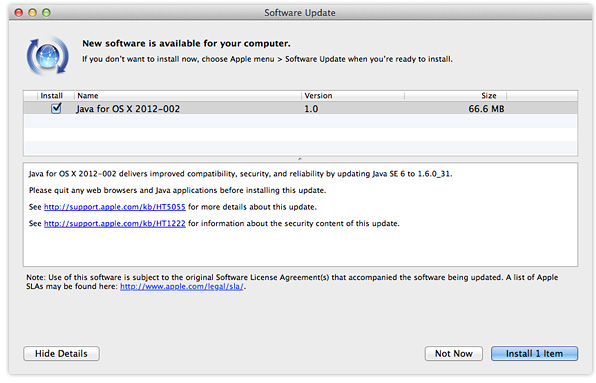596x383 pixels.
Task: Close the Software Update window
Action: [x=18, y=13]
